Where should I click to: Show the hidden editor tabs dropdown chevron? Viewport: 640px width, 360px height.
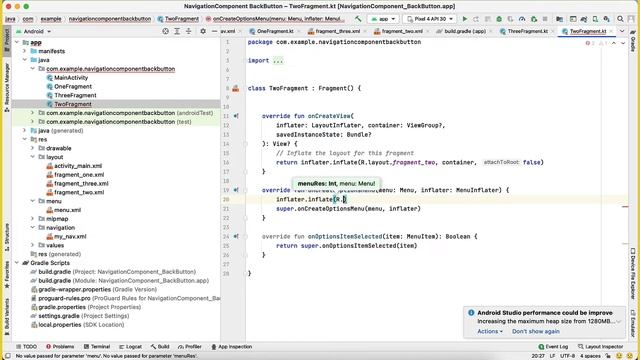[622, 31]
